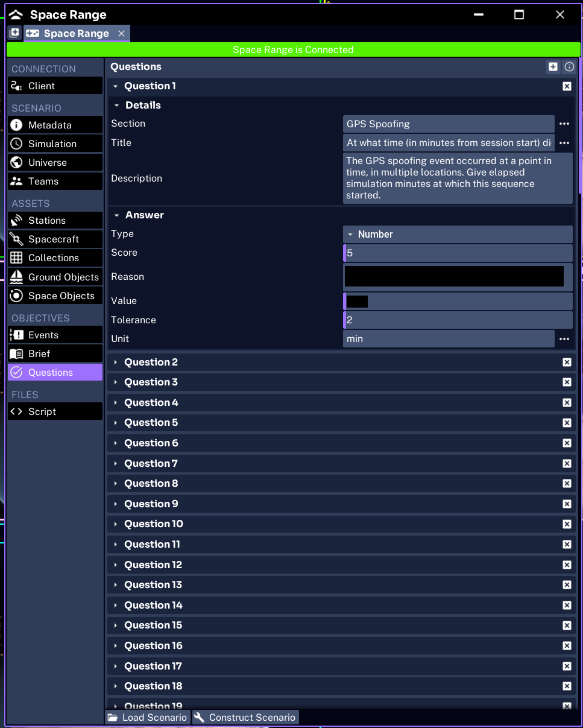Open the Brief objectives page
The width and height of the screenshot is (583, 728).
tap(55, 353)
